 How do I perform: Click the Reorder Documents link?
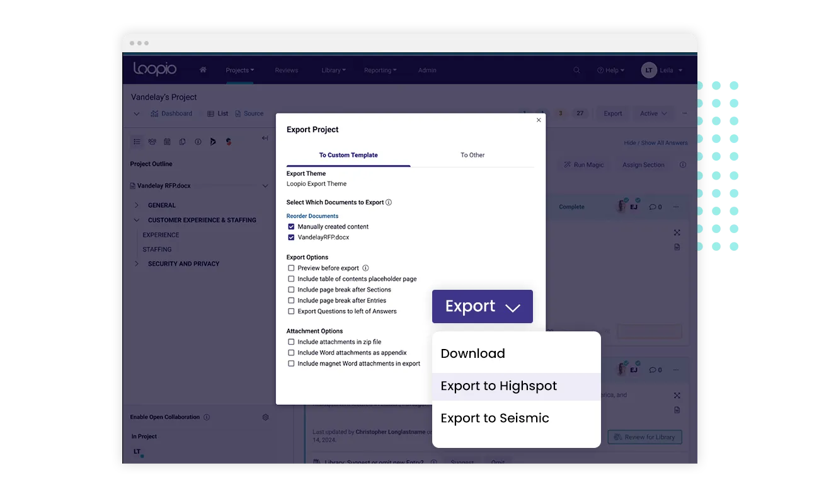(312, 216)
